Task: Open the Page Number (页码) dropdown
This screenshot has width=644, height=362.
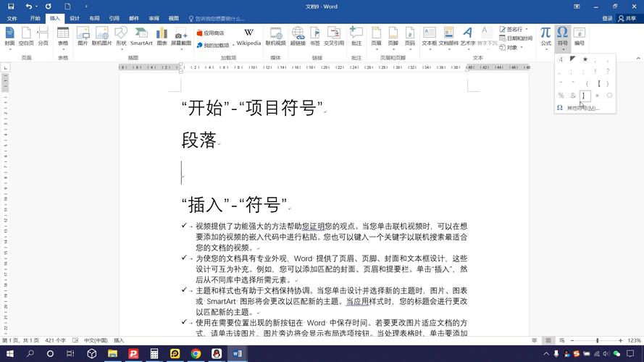Action: tap(410, 37)
